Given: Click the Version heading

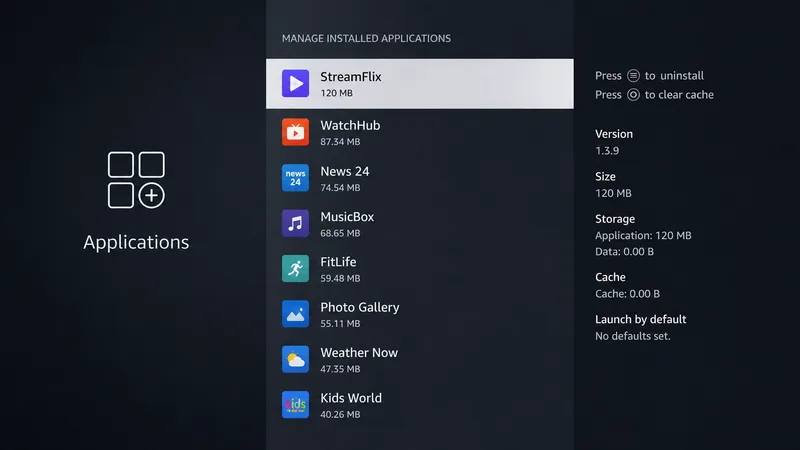Looking at the screenshot, I should 614,134.
